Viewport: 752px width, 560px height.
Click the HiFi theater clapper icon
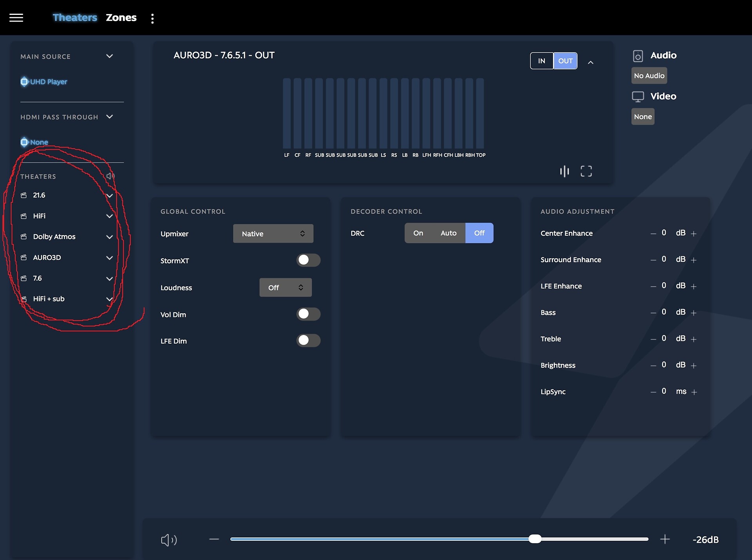(x=24, y=216)
